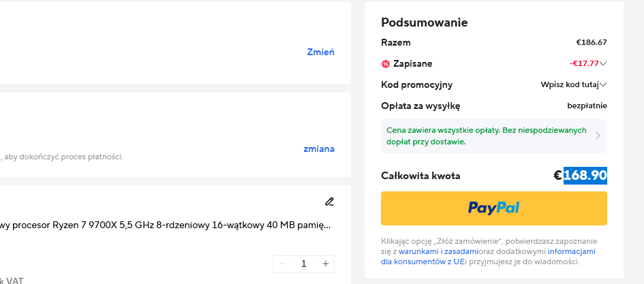The image size is (644, 284).
Task: Click the zmiana link for payment
Action: (319, 149)
